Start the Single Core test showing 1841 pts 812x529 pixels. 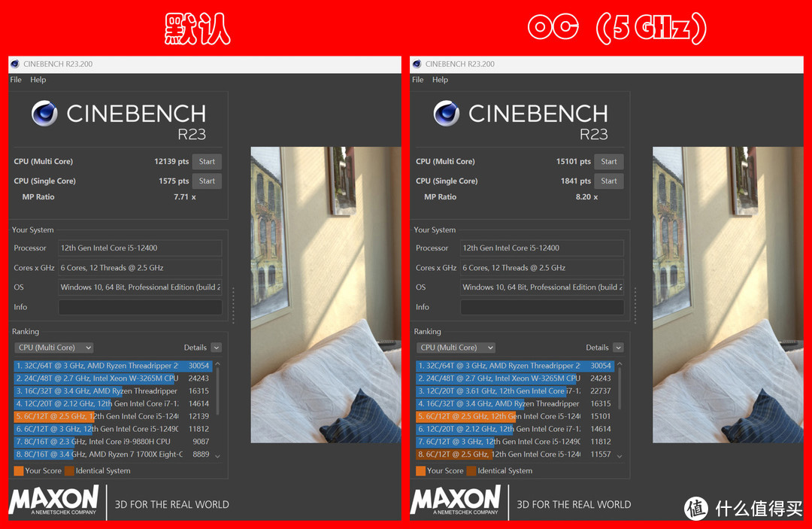(609, 181)
